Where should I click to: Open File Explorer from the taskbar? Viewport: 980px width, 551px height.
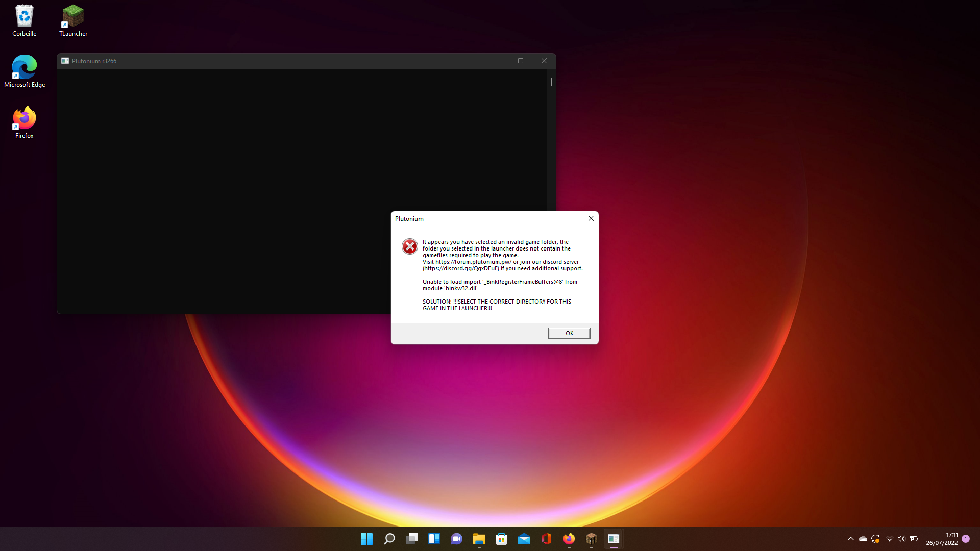[479, 539]
